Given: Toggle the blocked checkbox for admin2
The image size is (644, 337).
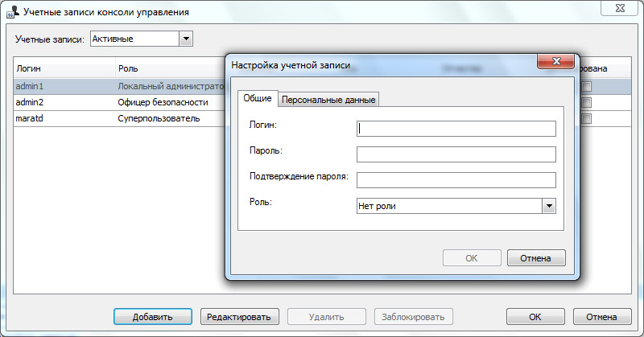Looking at the screenshot, I should pyautogui.click(x=587, y=103).
